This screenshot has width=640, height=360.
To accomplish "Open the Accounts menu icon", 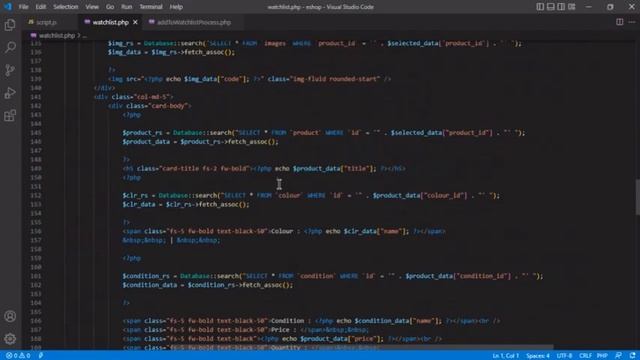I will tap(10, 316).
